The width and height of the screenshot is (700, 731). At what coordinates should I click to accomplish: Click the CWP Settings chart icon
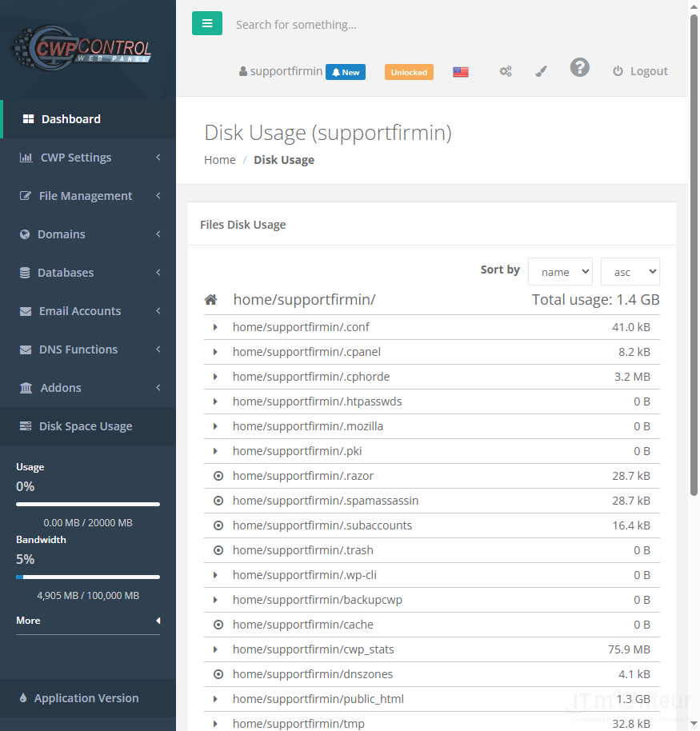point(26,158)
